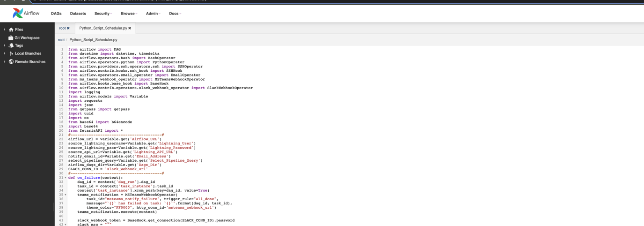Switch to the Python_Script_Scheduler.py tab

103,28
